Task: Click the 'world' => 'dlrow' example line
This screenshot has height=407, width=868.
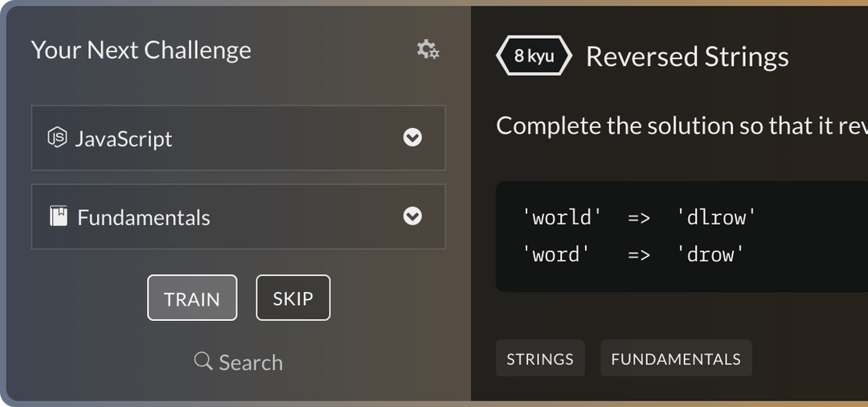Action: point(640,217)
